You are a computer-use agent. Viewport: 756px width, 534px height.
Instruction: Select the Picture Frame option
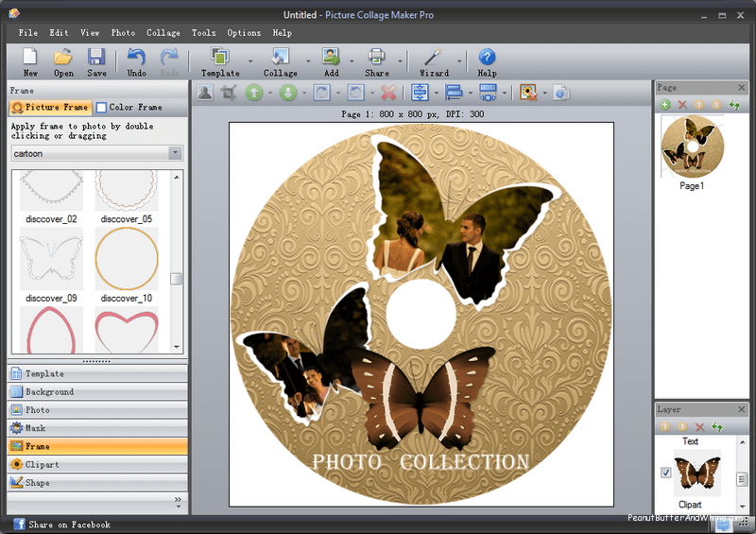[x=50, y=108]
